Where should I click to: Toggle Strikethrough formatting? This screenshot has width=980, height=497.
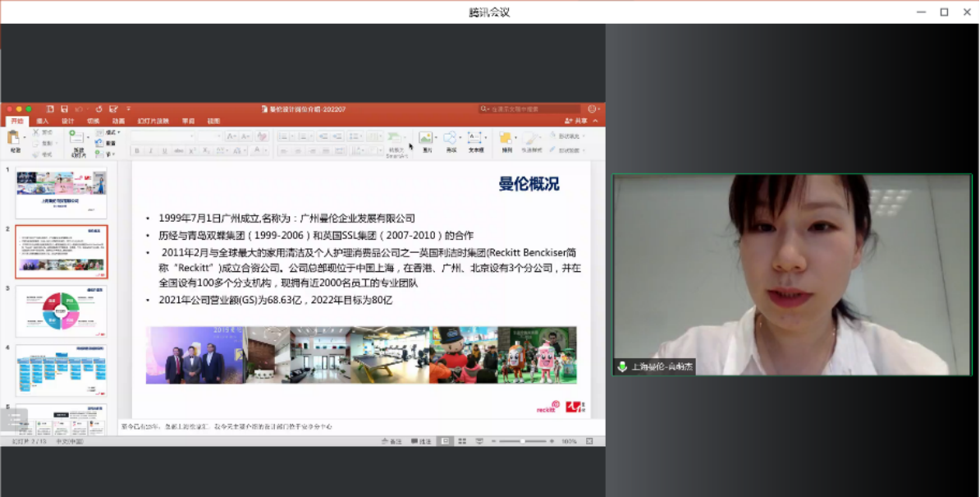pyautogui.click(x=179, y=150)
